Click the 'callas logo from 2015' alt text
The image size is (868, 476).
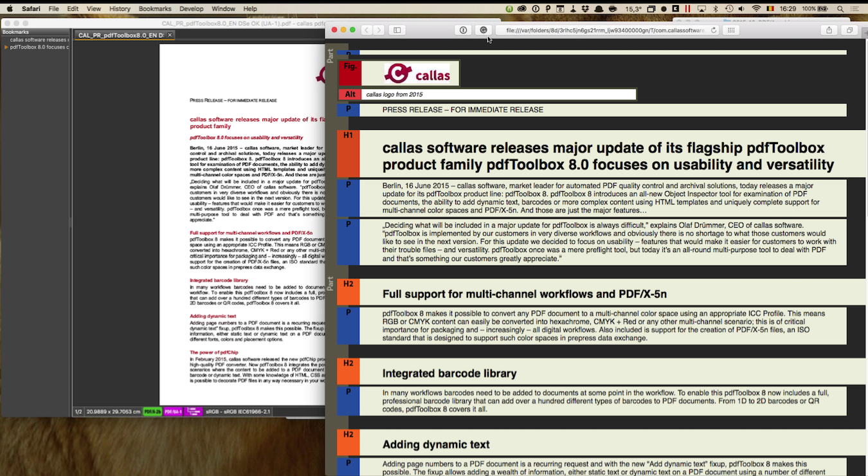point(394,95)
